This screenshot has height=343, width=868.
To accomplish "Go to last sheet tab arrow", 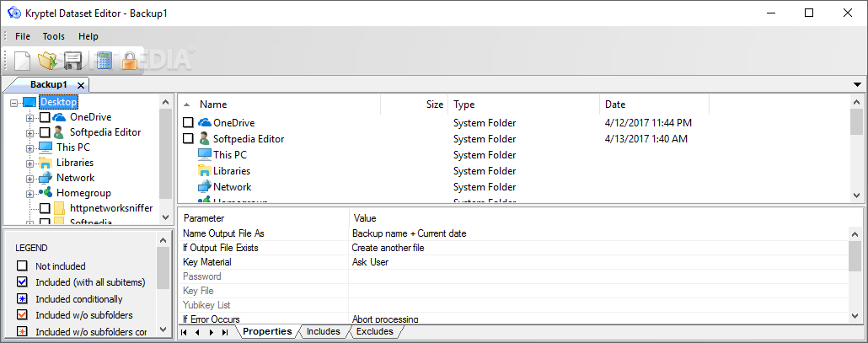I will [224, 333].
